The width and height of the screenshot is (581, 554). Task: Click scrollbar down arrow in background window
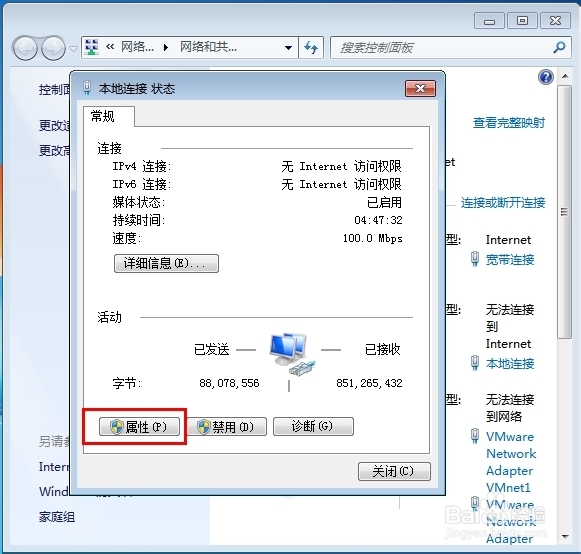(x=565, y=536)
